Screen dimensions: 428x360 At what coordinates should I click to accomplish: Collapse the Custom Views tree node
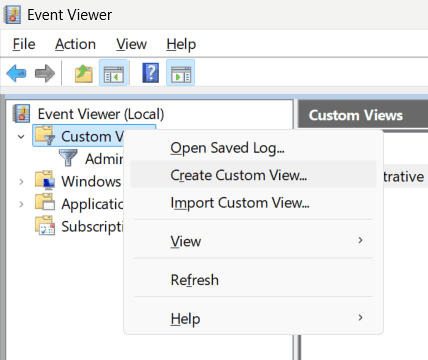(21, 137)
